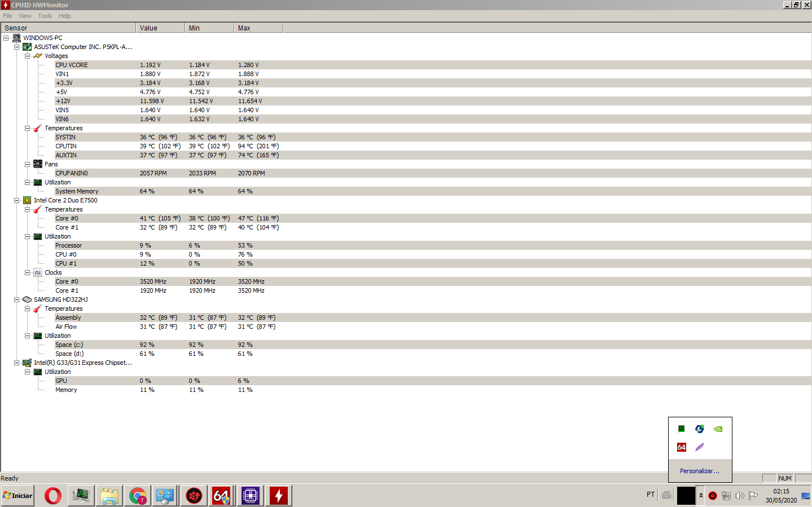The image size is (812, 507).
Task: Open the red gear app in taskbar
Action: click(194, 496)
